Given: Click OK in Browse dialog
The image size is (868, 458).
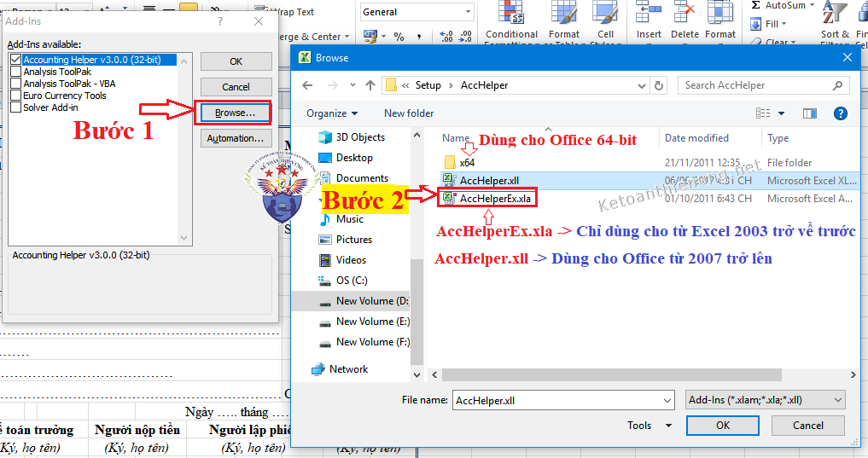Looking at the screenshot, I should (x=722, y=426).
